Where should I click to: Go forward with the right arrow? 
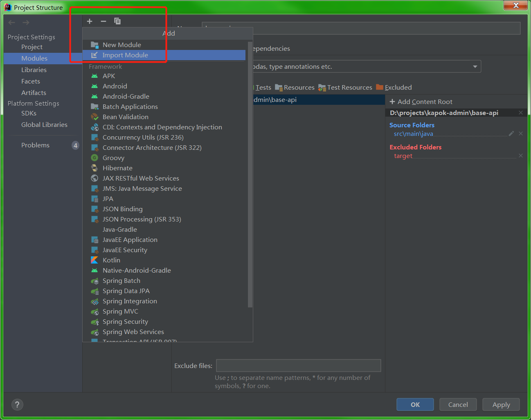point(26,23)
